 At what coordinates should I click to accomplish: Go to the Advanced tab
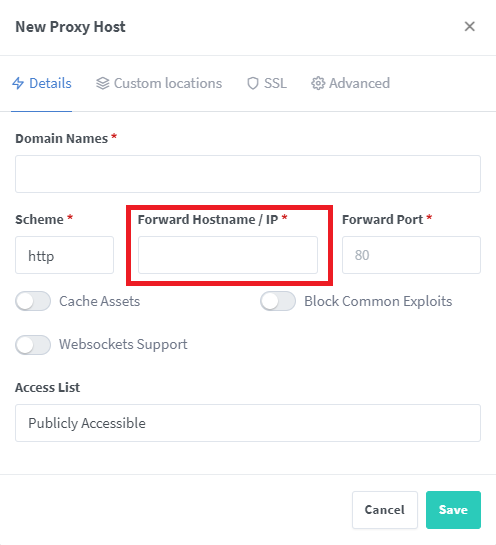point(350,83)
